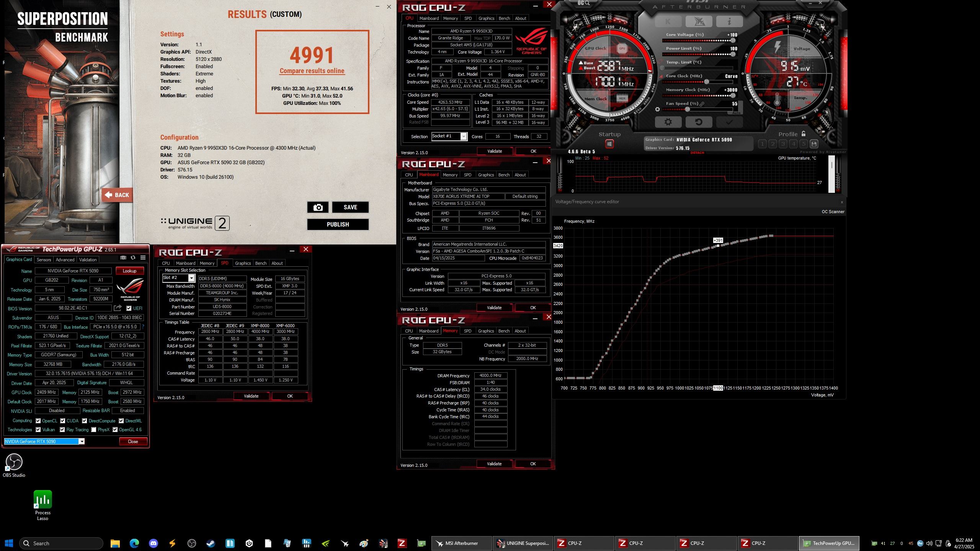Toggle the UEFI checkbox in GPU-Z
980x551 pixels.
[129, 308]
